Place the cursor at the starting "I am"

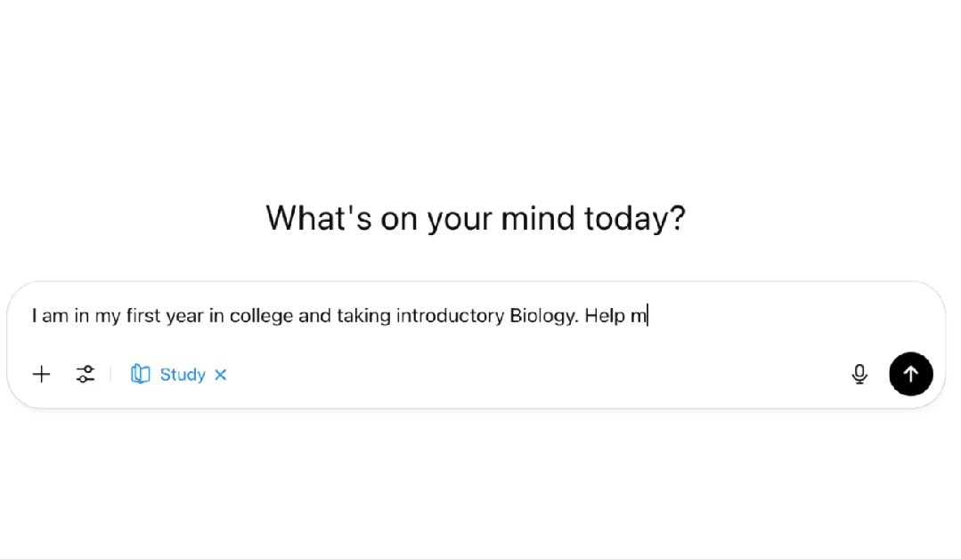(x=33, y=316)
